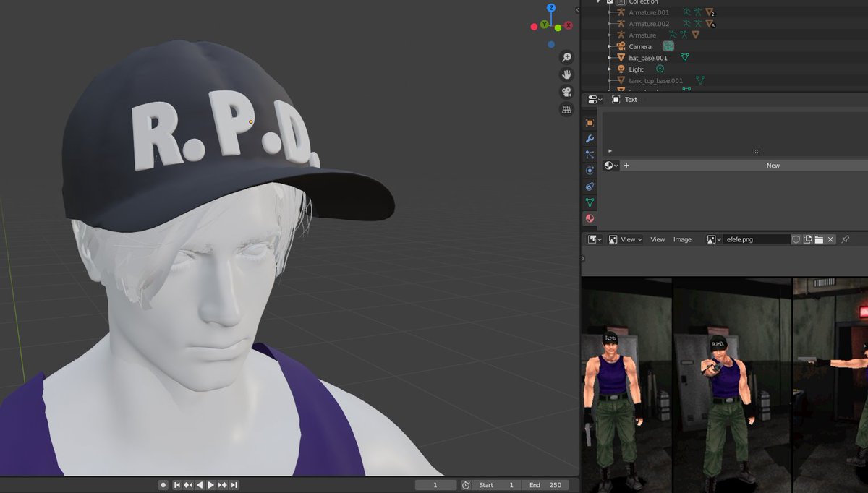
Task: Select the Light row in the outliner
Action: click(x=636, y=69)
